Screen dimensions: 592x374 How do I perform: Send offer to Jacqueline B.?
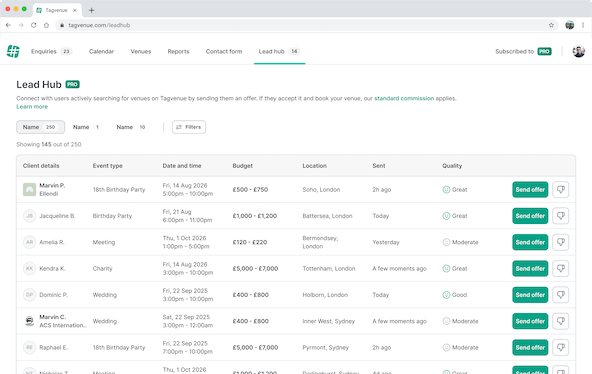coord(530,216)
